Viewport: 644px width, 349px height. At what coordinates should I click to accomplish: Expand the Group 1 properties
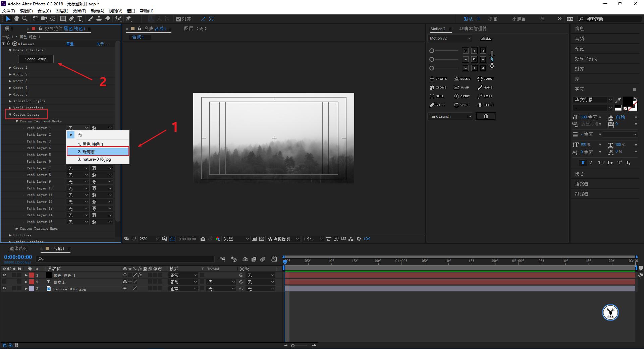click(x=10, y=68)
